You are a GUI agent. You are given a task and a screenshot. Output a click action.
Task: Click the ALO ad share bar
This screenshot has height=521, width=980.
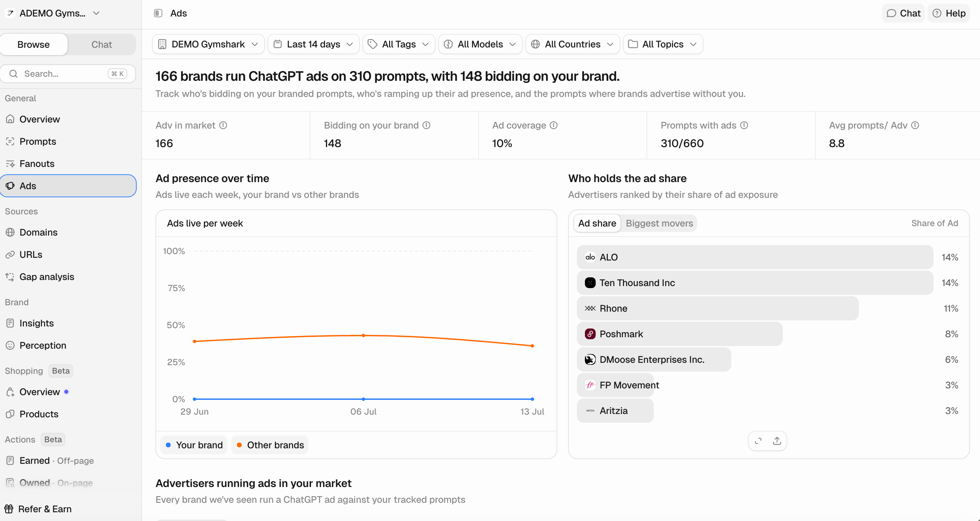point(755,257)
